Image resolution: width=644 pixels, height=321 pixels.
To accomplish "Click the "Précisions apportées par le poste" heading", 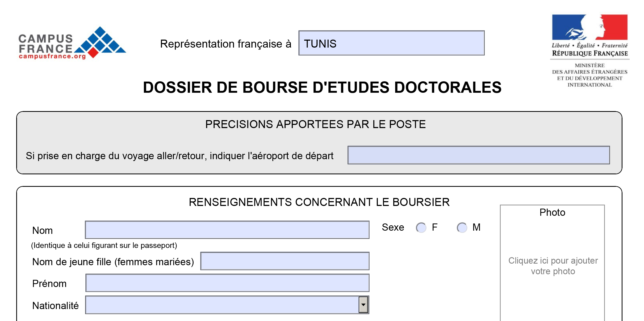I will click(315, 124).
